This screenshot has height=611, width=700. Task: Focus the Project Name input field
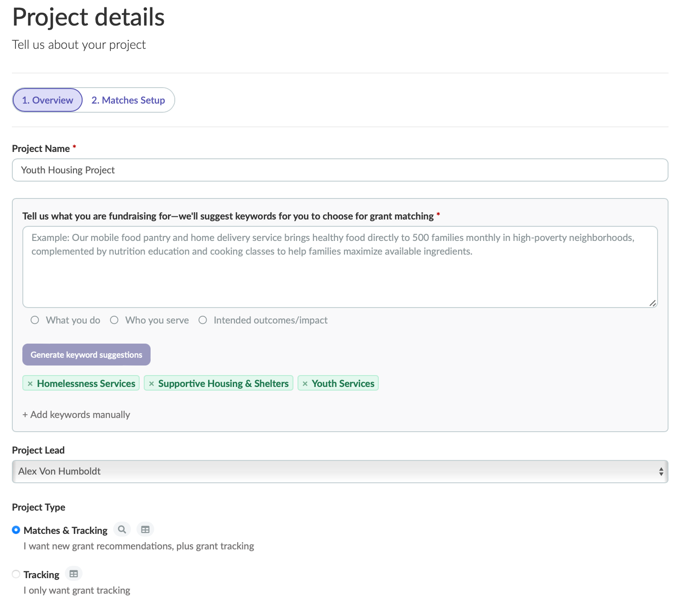pyautogui.click(x=340, y=170)
